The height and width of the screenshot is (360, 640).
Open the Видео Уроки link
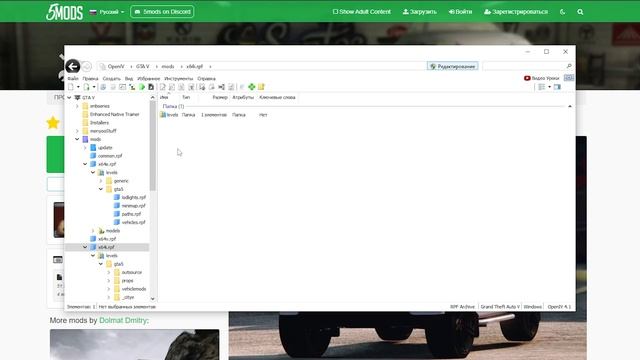pyautogui.click(x=542, y=78)
